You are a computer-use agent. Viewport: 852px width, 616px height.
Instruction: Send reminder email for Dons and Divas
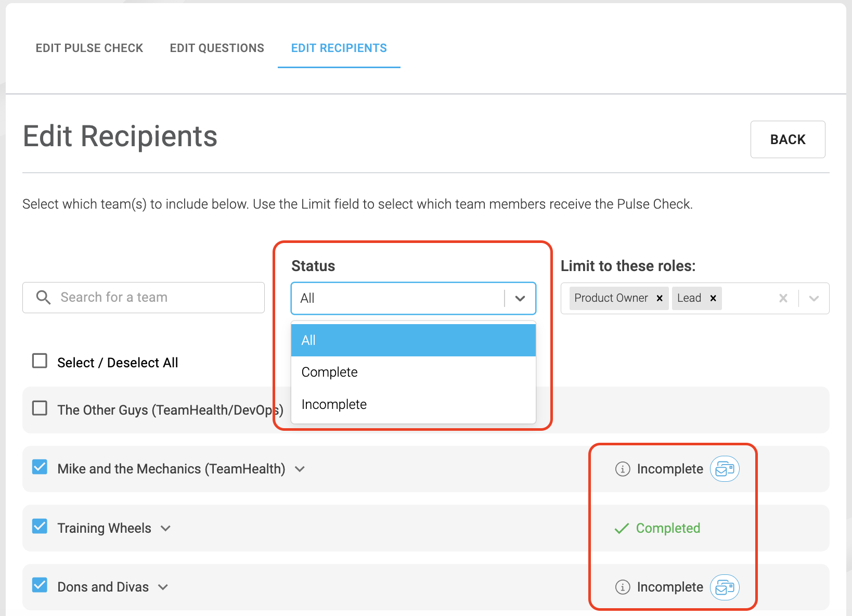click(x=725, y=587)
